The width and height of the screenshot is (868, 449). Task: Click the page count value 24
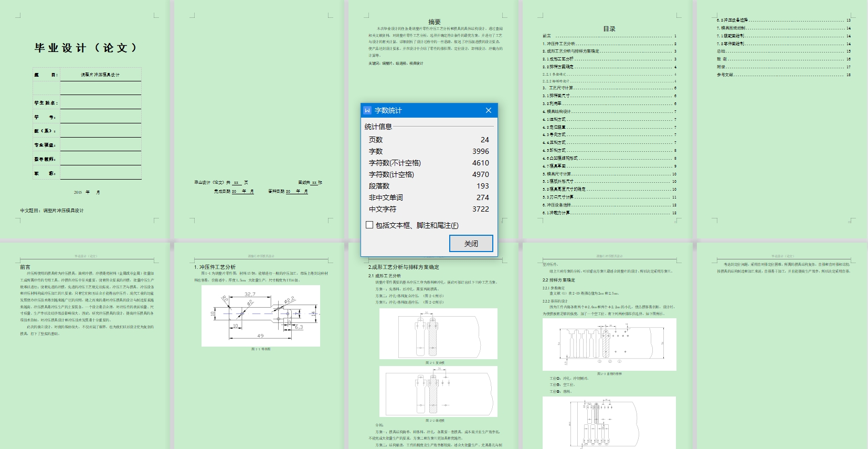pos(485,140)
